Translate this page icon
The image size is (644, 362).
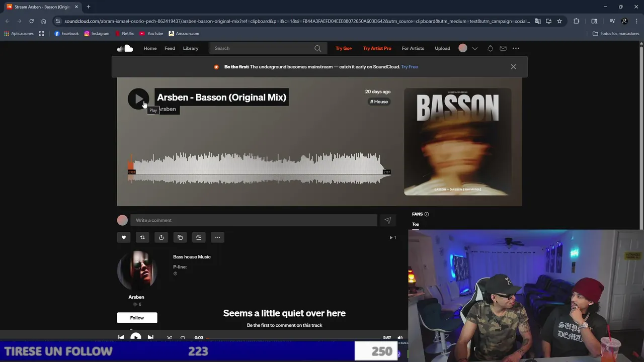click(x=538, y=21)
